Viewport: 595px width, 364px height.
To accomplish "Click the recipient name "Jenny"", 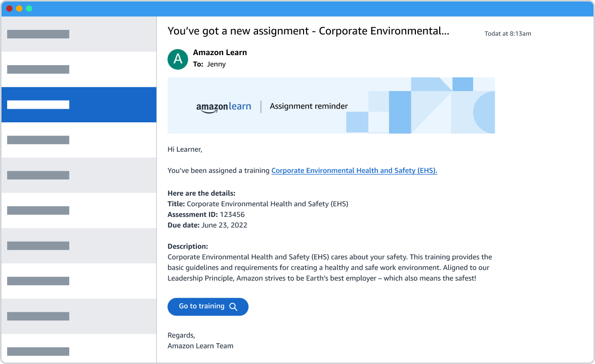I will point(217,64).
